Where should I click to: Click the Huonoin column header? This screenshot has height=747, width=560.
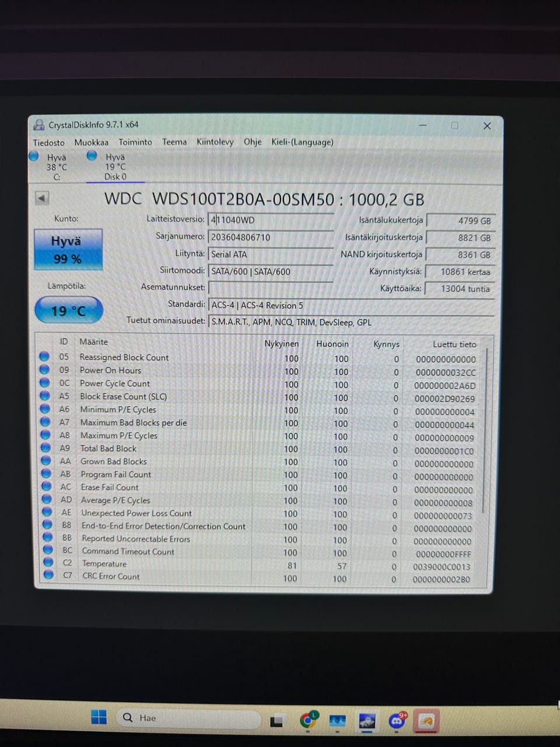332,344
